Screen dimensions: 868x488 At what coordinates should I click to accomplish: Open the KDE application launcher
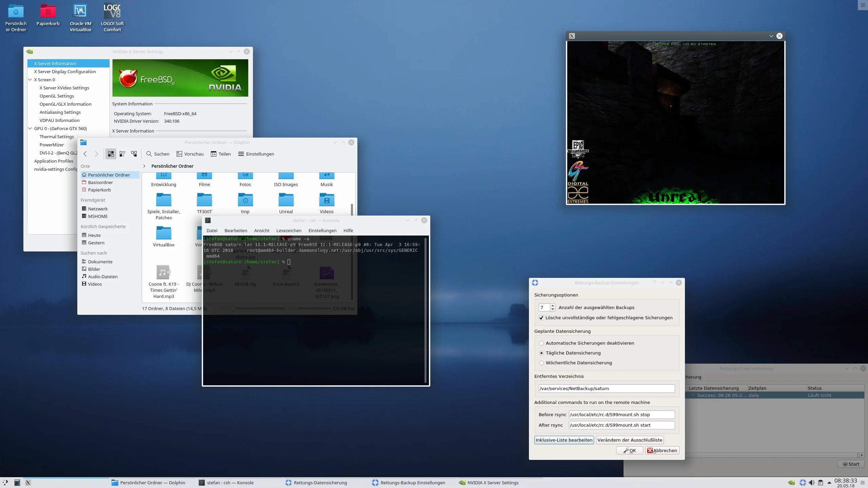click(6, 483)
